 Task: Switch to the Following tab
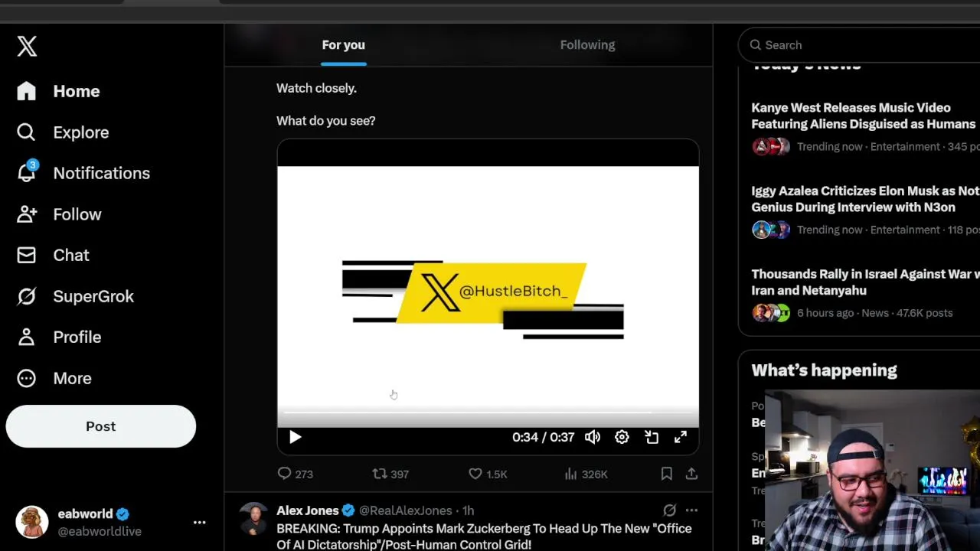(587, 45)
